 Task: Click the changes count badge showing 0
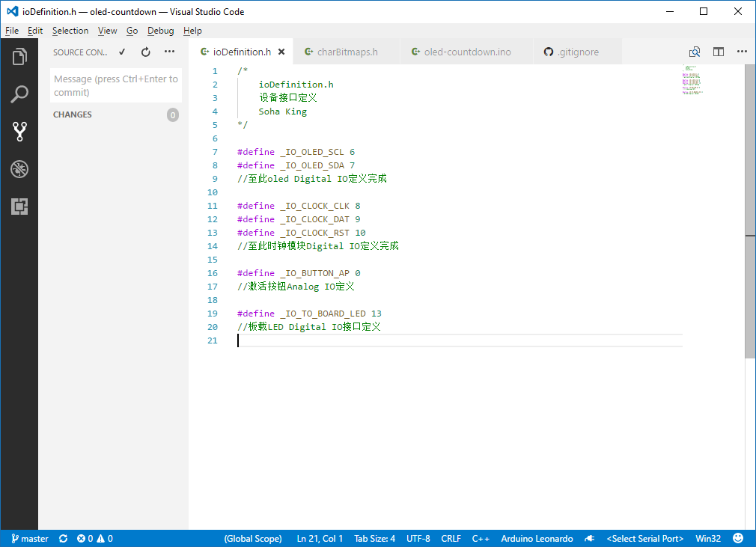[173, 114]
